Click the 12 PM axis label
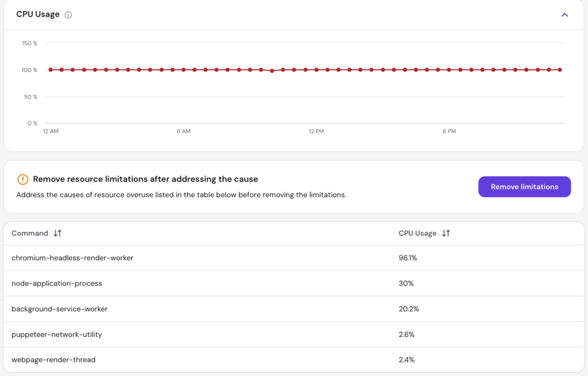 [x=316, y=131]
